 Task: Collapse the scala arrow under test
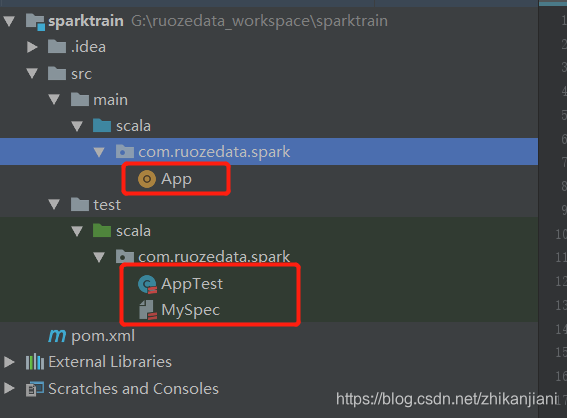[77, 231]
